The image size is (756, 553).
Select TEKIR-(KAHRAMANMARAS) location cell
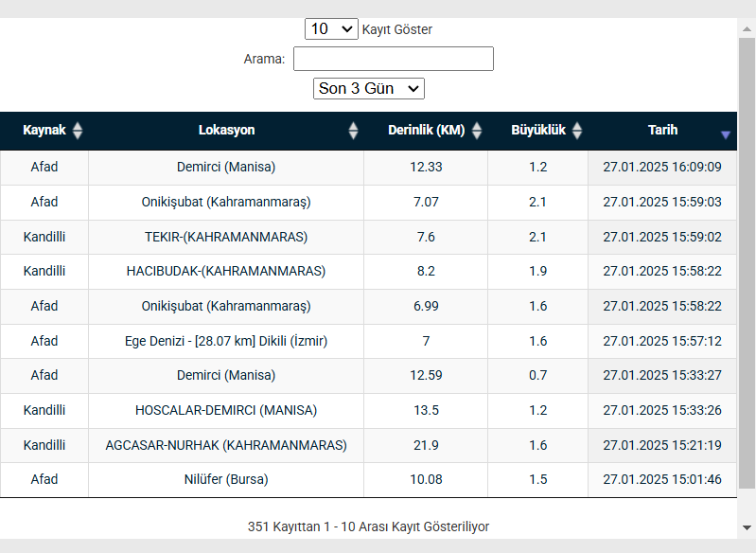coord(226,238)
